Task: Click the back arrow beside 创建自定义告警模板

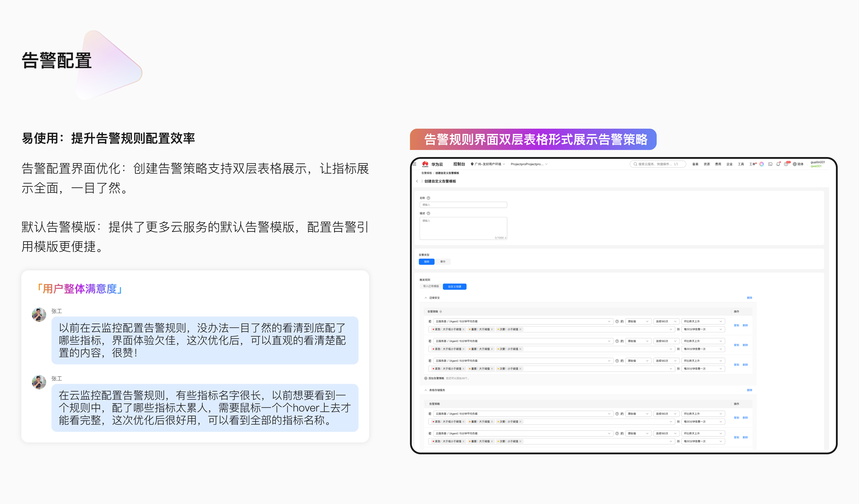Action: (417, 181)
